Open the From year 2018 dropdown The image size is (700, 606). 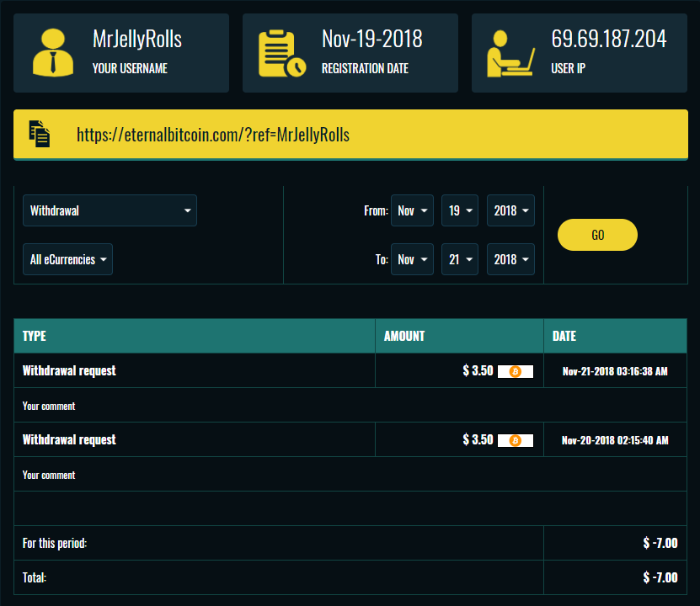click(510, 210)
